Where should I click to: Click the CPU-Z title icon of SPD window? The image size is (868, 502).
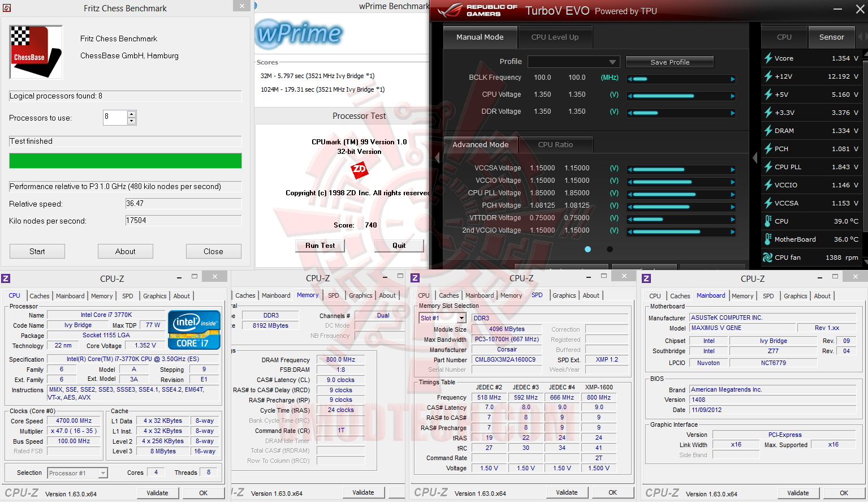(415, 278)
